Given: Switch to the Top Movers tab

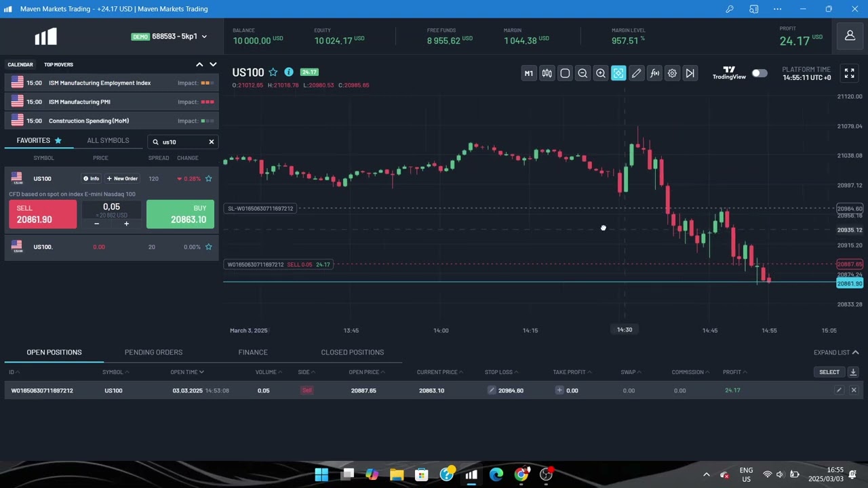Looking at the screenshot, I should tap(58, 64).
